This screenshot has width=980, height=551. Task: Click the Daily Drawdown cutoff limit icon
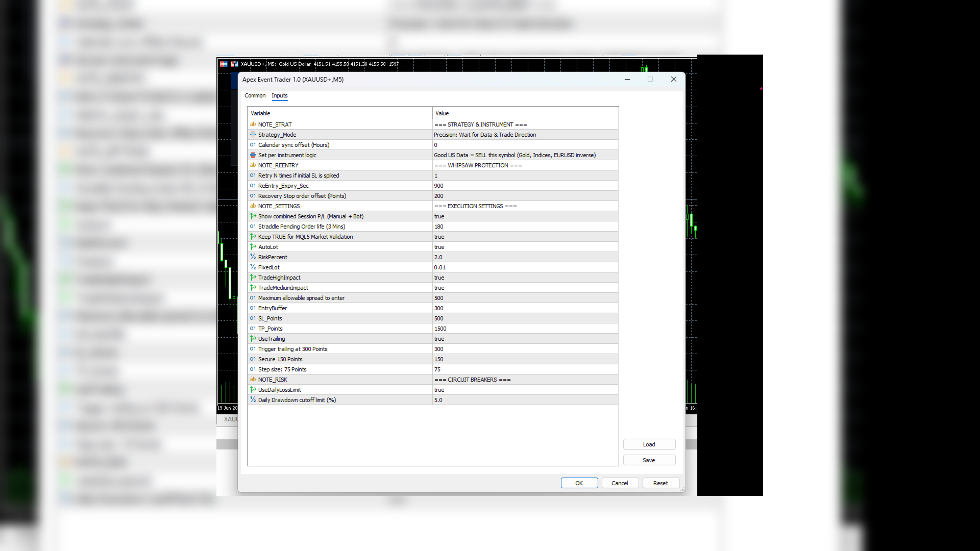253,400
